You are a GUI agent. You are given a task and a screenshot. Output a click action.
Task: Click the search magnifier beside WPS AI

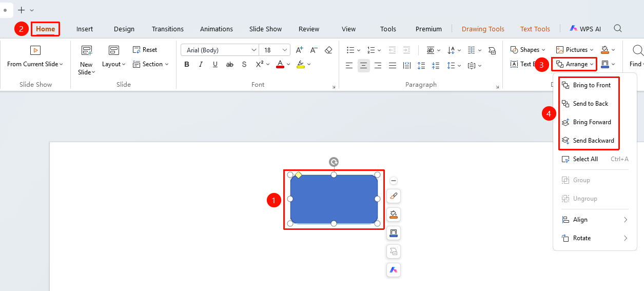point(618,29)
